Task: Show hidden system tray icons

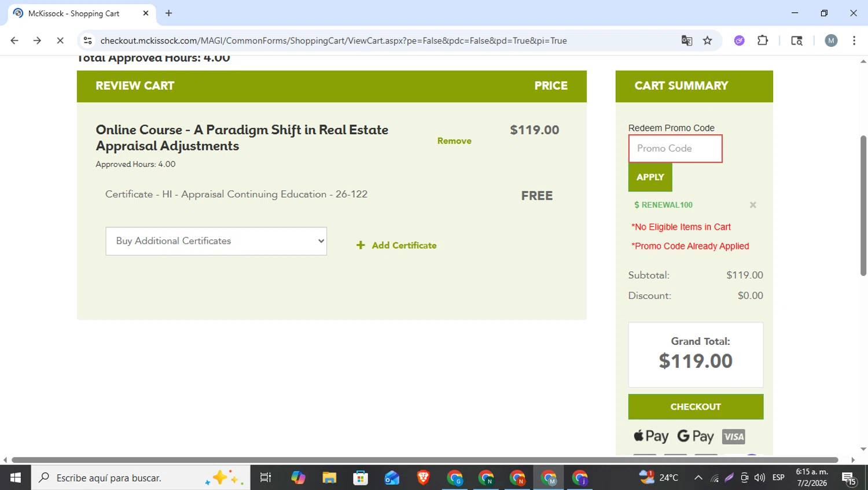Action: (698, 478)
